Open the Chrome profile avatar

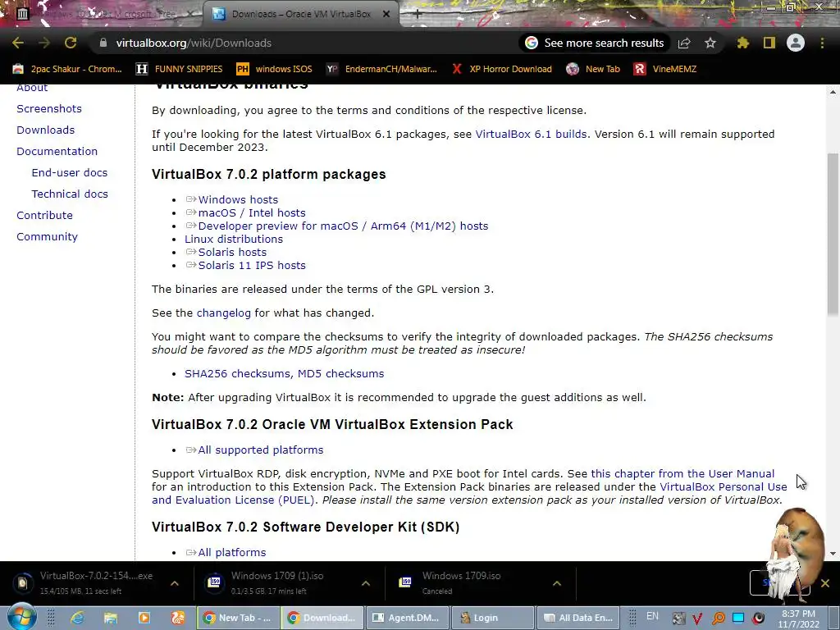click(796, 43)
